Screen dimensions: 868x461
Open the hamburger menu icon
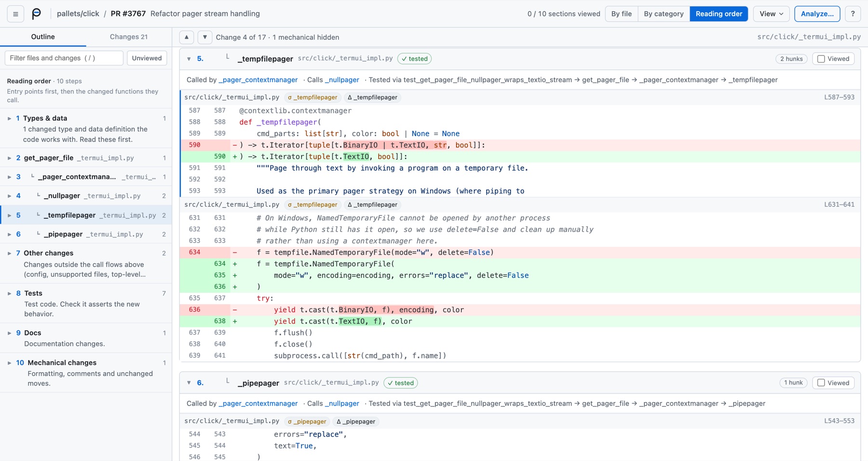(15, 14)
